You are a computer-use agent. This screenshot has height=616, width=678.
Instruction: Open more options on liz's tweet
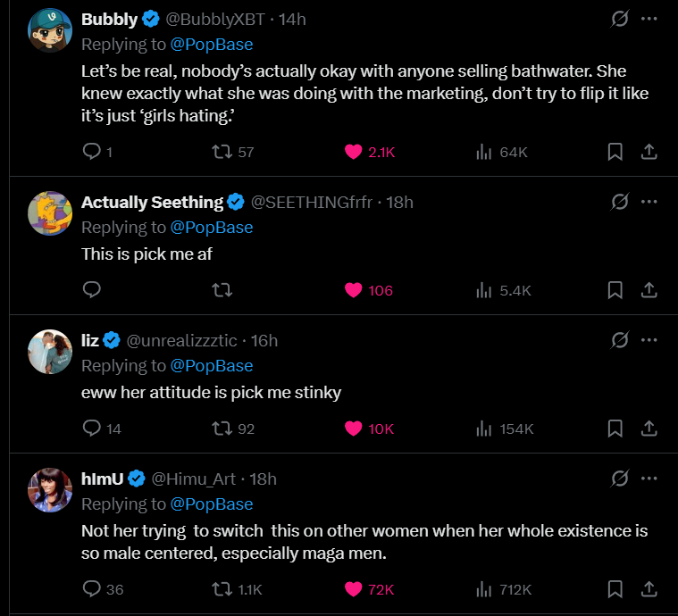(x=649, y=340)
